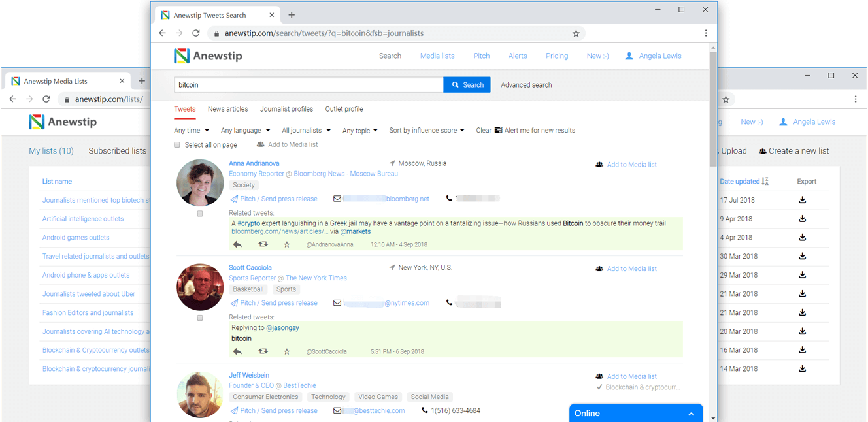Open the Journalist profiles tab
The image size is (868, 422).
click(286, 109)
